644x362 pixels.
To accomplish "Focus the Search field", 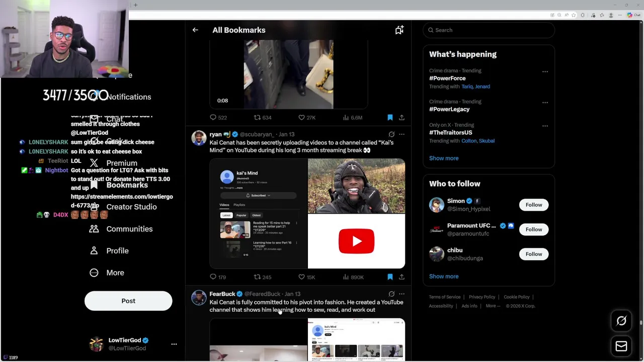I will [x=489, y=30].
